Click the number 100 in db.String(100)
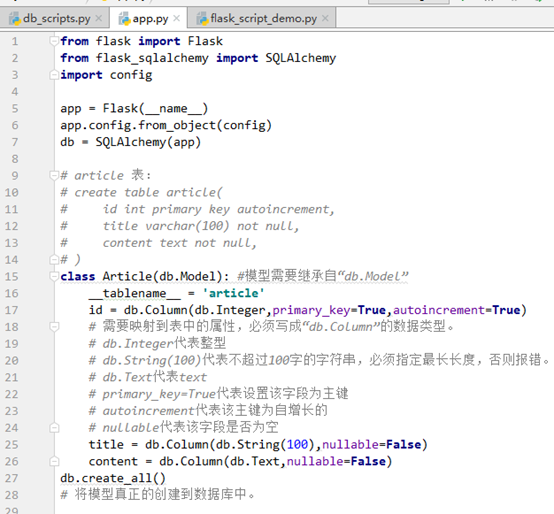The height and width of the screenshot is (514, 554). click(297, 444)
